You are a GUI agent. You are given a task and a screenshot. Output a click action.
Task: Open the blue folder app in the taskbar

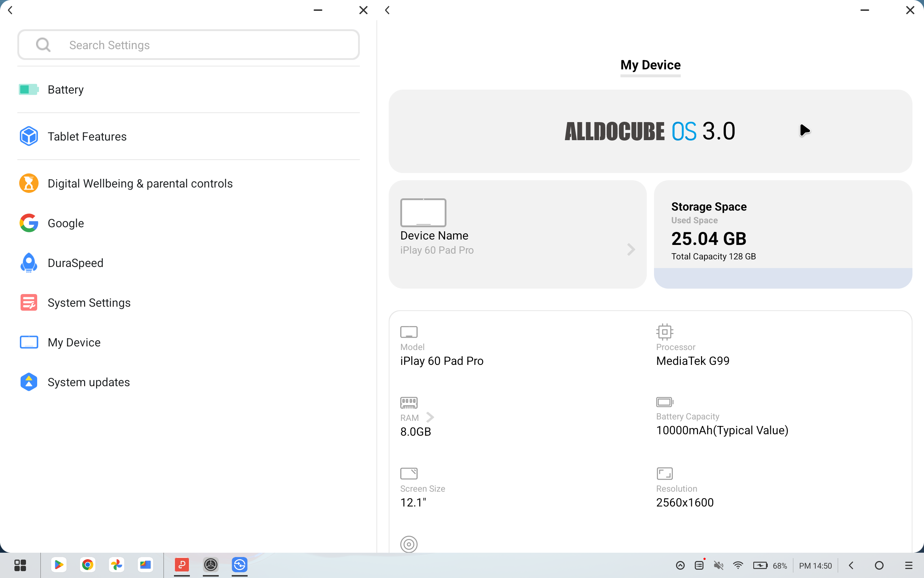(145, 565)
